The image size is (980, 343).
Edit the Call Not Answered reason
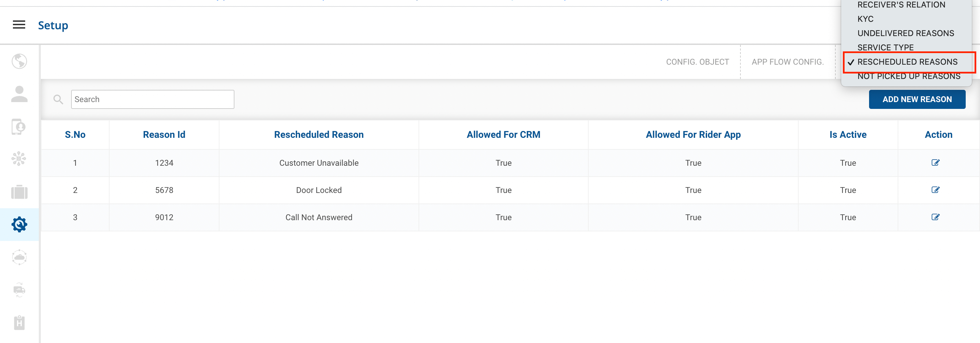[x=935, y=217]
